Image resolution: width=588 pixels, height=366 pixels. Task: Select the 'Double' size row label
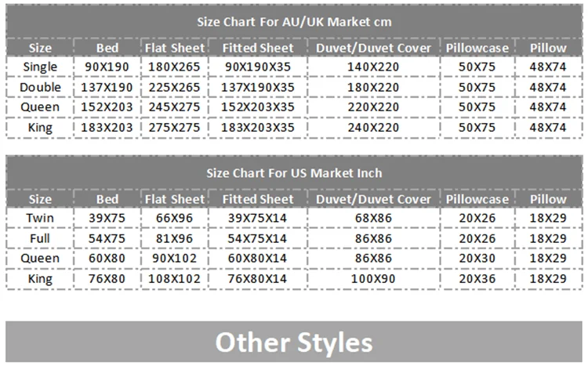tap(40, 86)
